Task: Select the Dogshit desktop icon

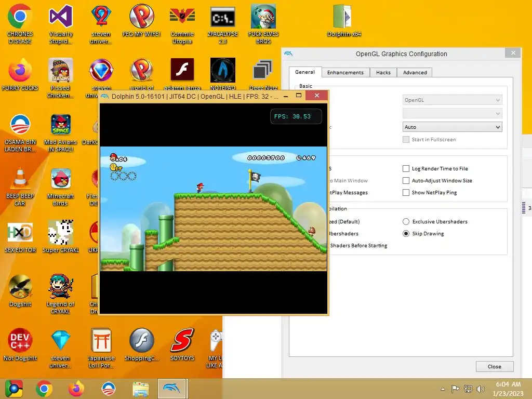Action: (20, 291)
